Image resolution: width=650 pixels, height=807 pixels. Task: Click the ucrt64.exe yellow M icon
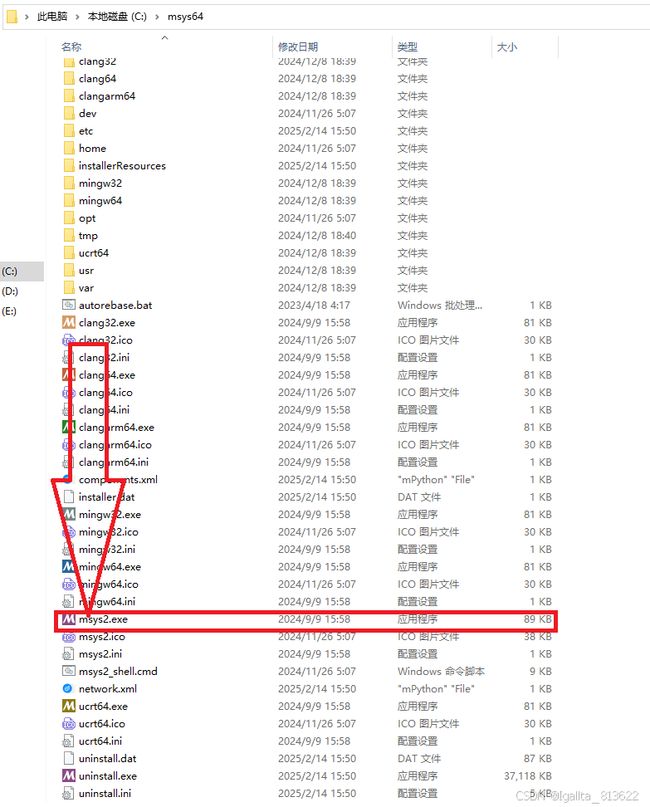tap(68, 706)
